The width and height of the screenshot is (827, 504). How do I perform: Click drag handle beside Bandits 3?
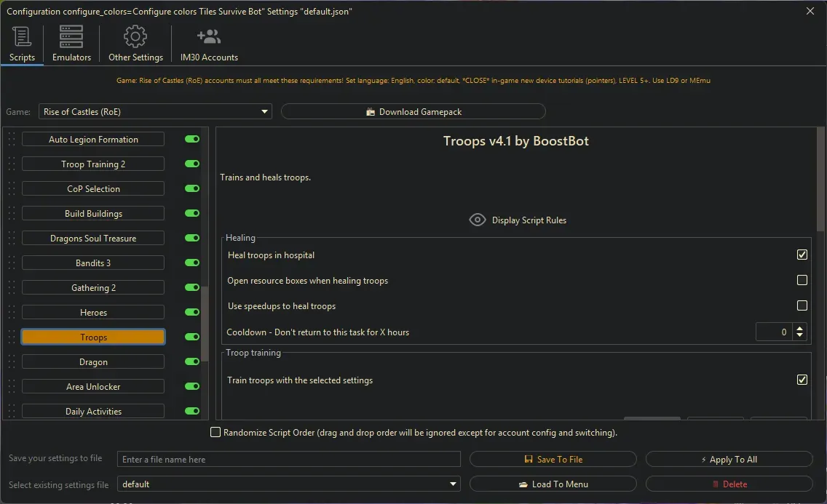12,263
